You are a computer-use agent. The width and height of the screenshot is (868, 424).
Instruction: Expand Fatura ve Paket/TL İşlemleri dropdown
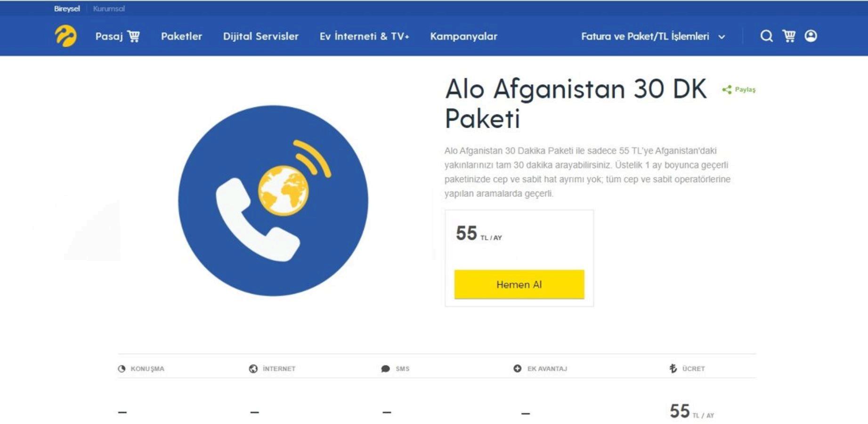click(645, 36)
